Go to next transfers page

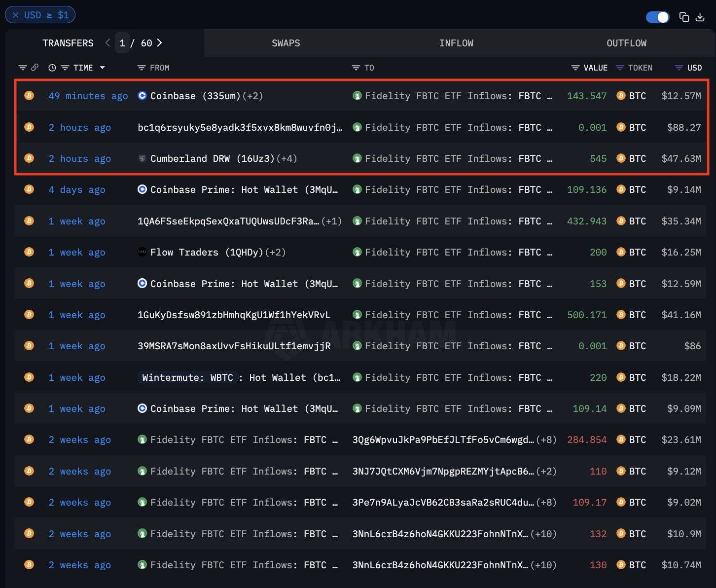(x=160, y=43)
